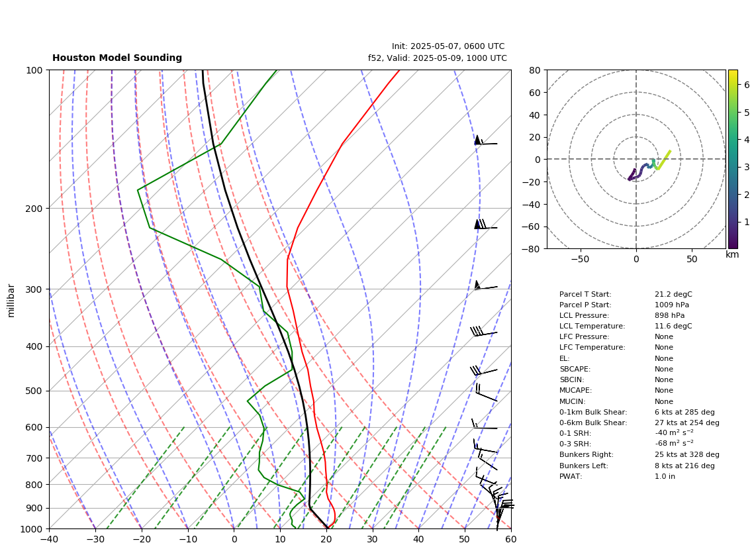Screen dimensions: 756x551
Task: Click the colorbar tick labeled 6
Action: click(746, 85)
